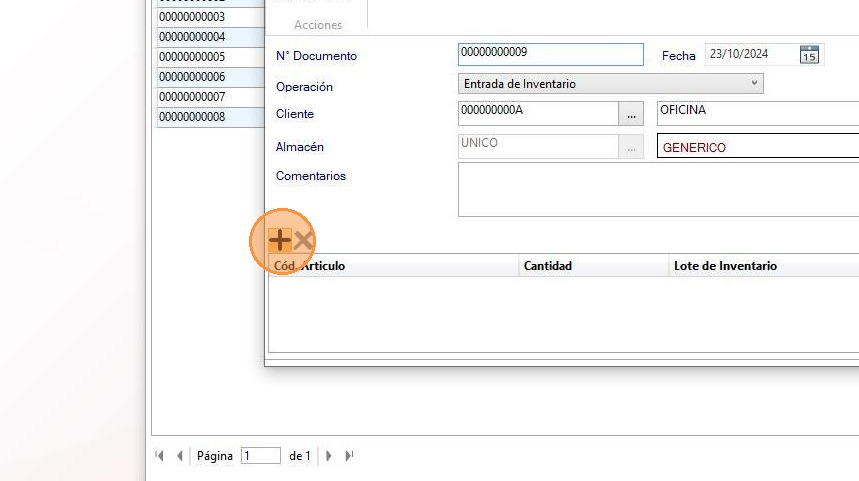Open the Fecha calendar picker icon
The image size is (859, 481).
tap(809, 55)
